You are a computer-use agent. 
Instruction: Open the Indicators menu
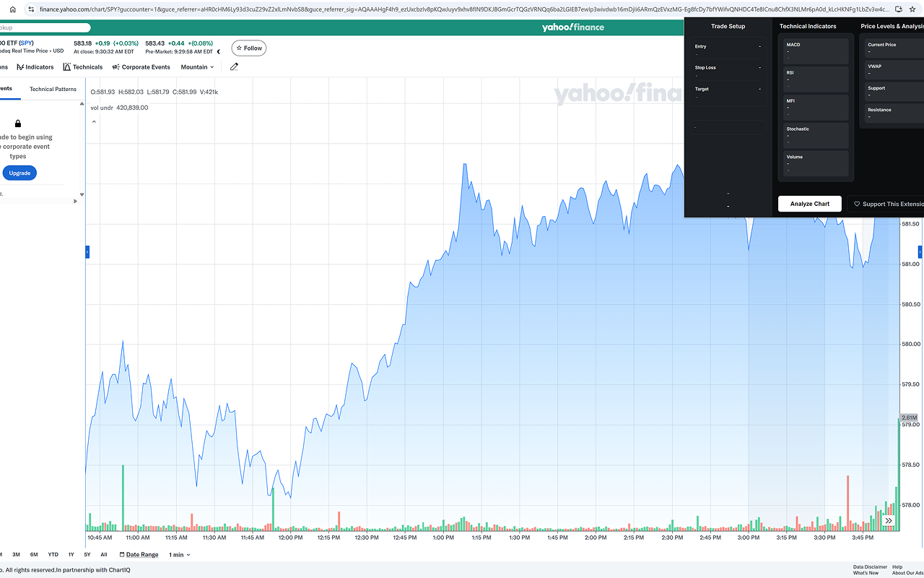(35, 67)
